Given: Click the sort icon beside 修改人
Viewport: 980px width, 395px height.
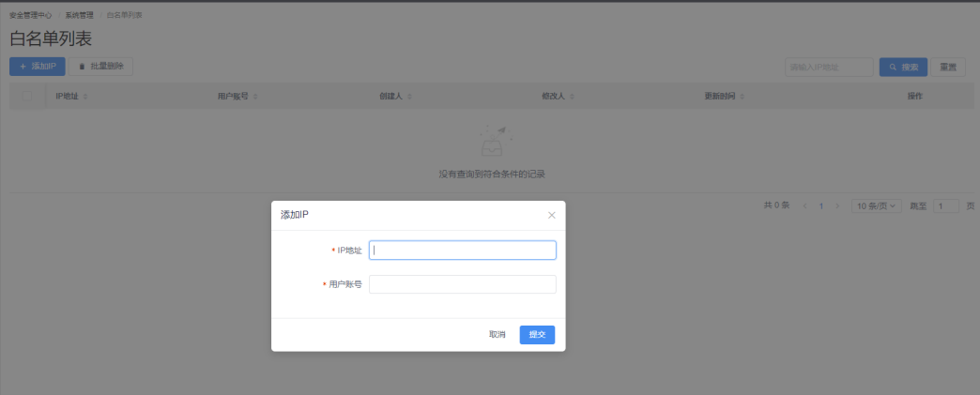Looking at the screenshot, I should pos(572,96).
